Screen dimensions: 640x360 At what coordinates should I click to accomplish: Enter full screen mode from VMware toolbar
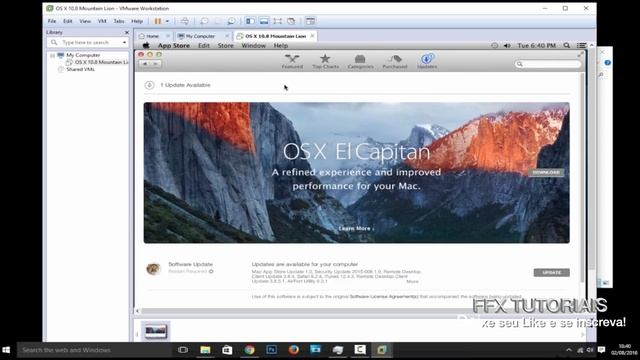(x=278, y=21)
